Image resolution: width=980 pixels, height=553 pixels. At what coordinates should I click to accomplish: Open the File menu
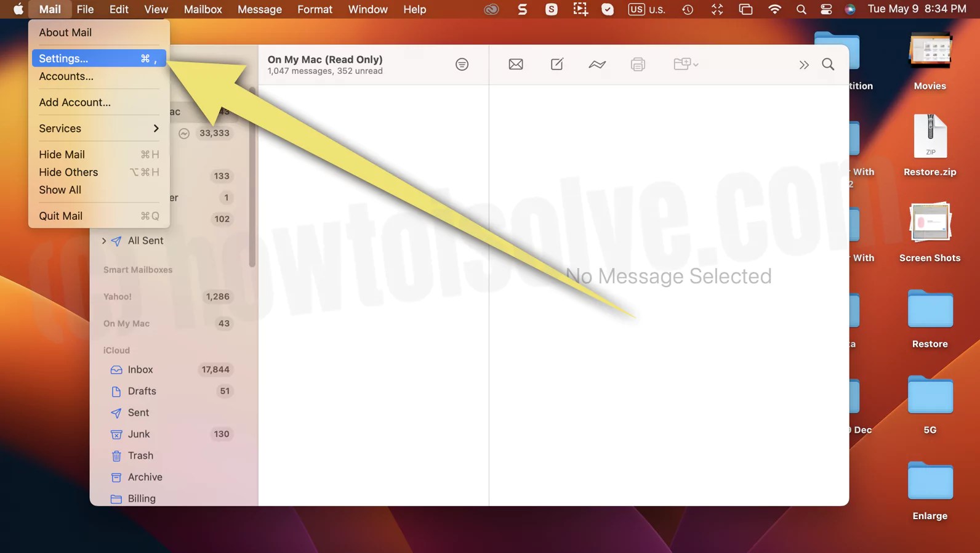[x=85, y=9]
